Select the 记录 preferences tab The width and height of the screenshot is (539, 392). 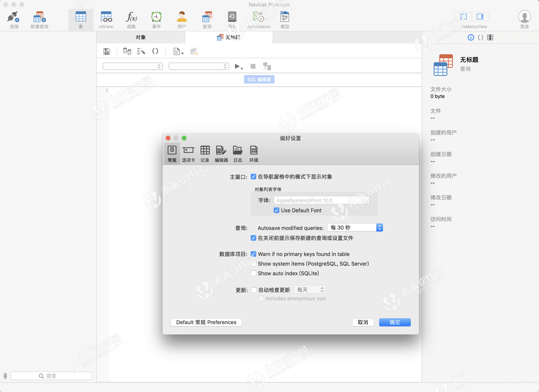[205, 154]
